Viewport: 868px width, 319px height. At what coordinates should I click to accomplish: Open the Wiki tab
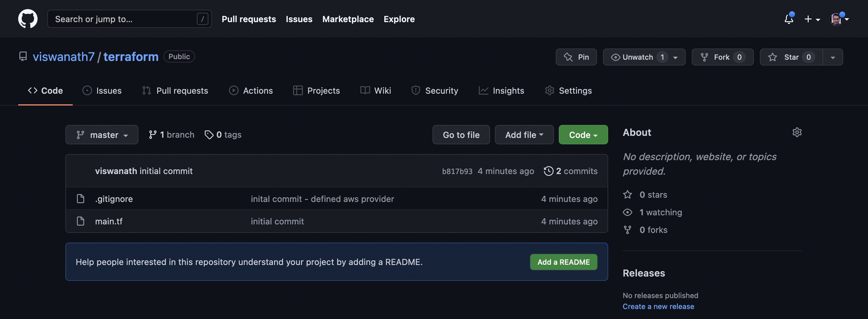(x=375, y=90)
